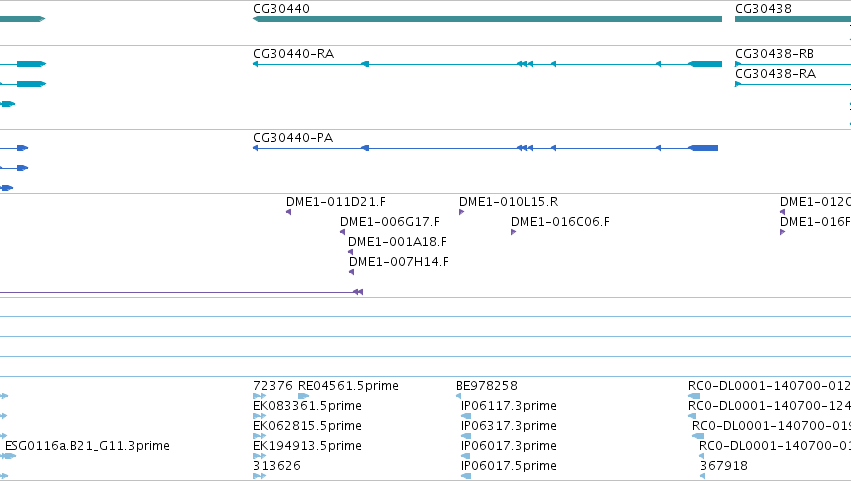Select the CG30438 gene label
Image resolution: width=851 pixels, height=481 pixels.
coord(763,9)
